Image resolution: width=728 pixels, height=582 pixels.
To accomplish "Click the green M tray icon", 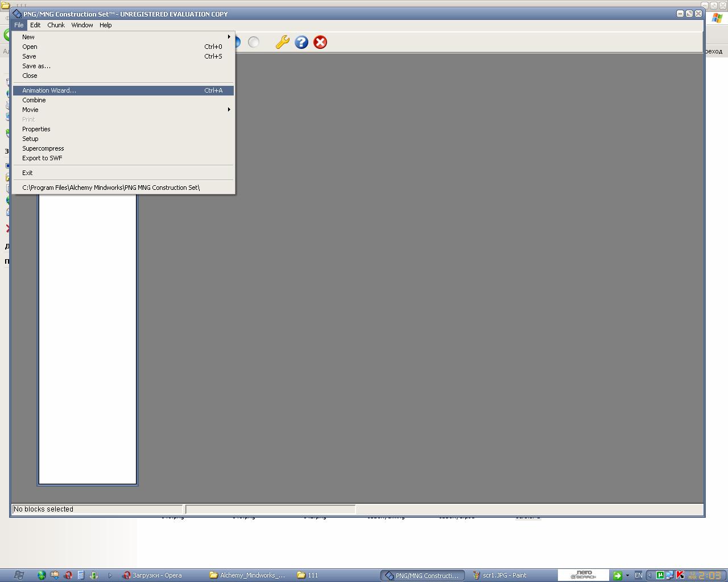I will pos(660,575).
